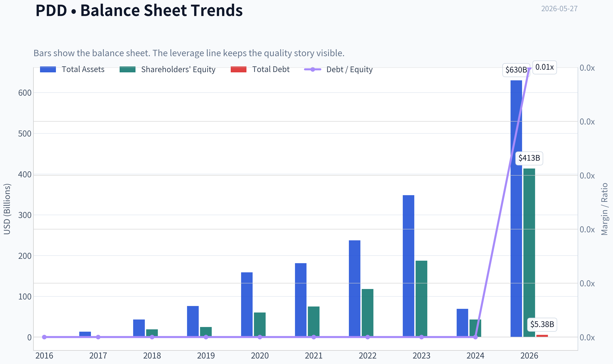Click the $630B data label

(x=516, y=70)
